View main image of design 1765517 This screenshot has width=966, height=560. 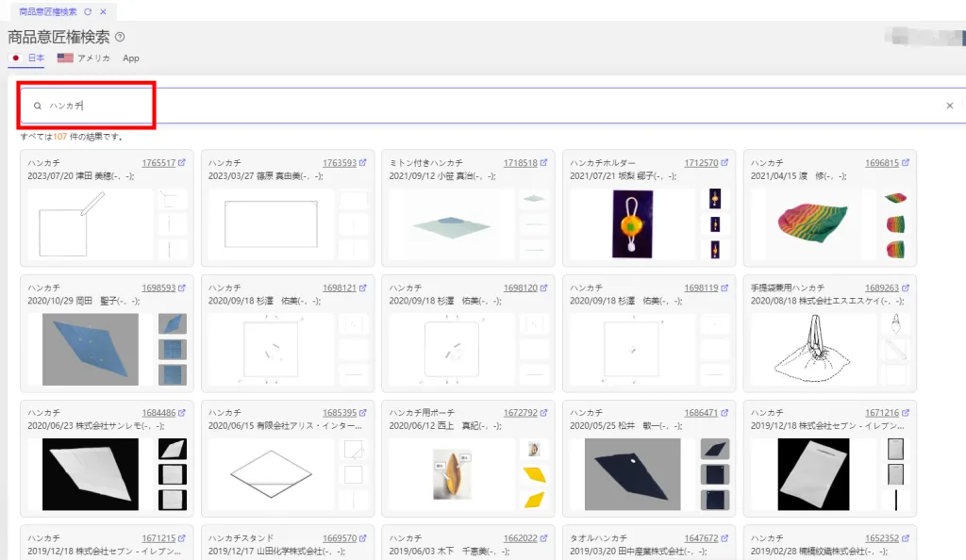click(x=90, y=224)
